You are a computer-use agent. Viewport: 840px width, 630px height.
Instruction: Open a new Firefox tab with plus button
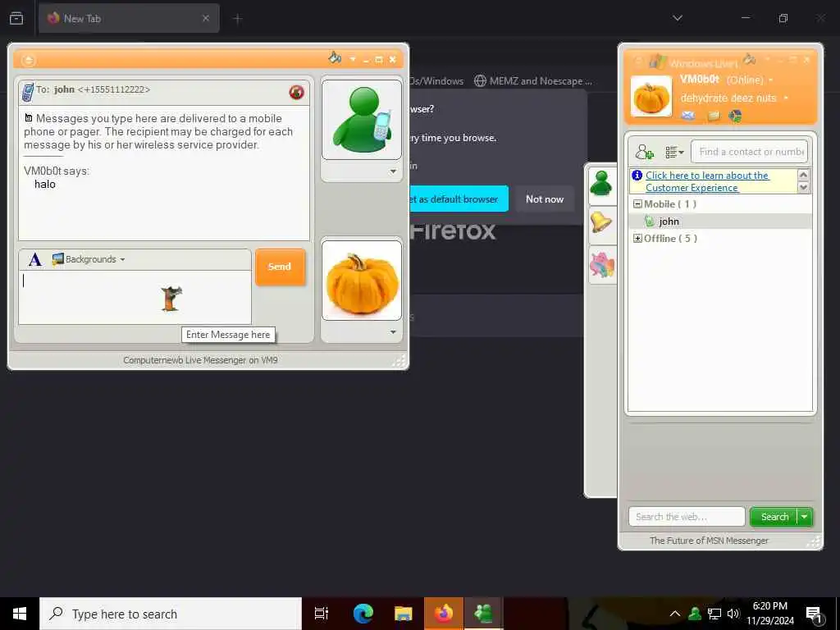click(238, 19)
